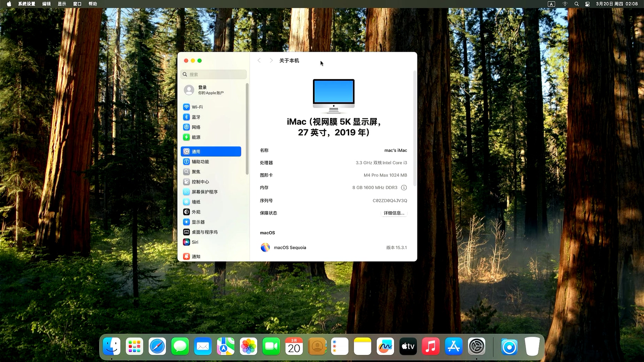Open 蓝牙 (Bluetooth) settings
The height and width of the screenshot is (362, 644).
pyautogui.click(x=211, y=117)
